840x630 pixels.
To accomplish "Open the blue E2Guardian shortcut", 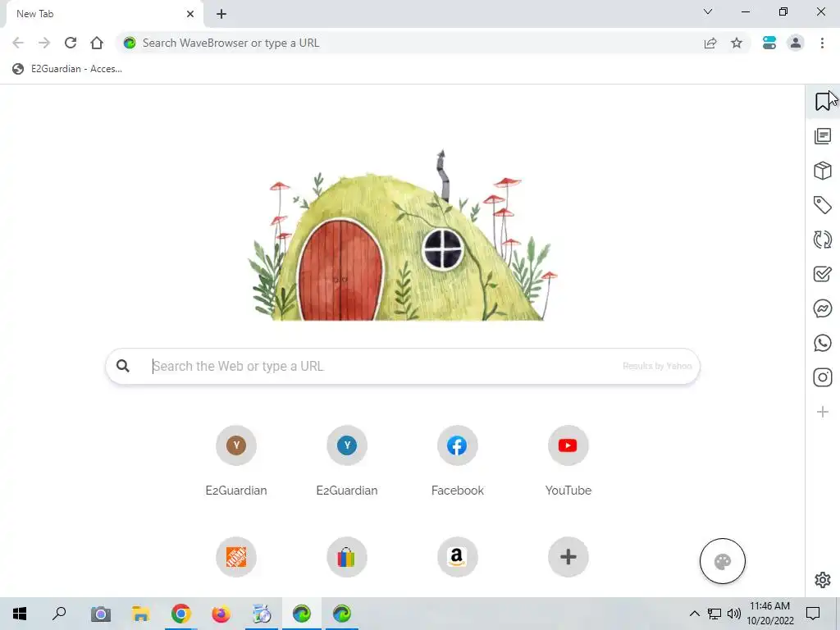I will tap(347, 445).
